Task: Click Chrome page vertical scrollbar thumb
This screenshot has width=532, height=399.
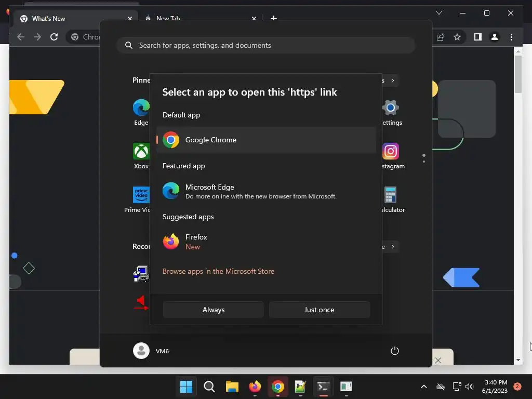Action: [518, 74]
